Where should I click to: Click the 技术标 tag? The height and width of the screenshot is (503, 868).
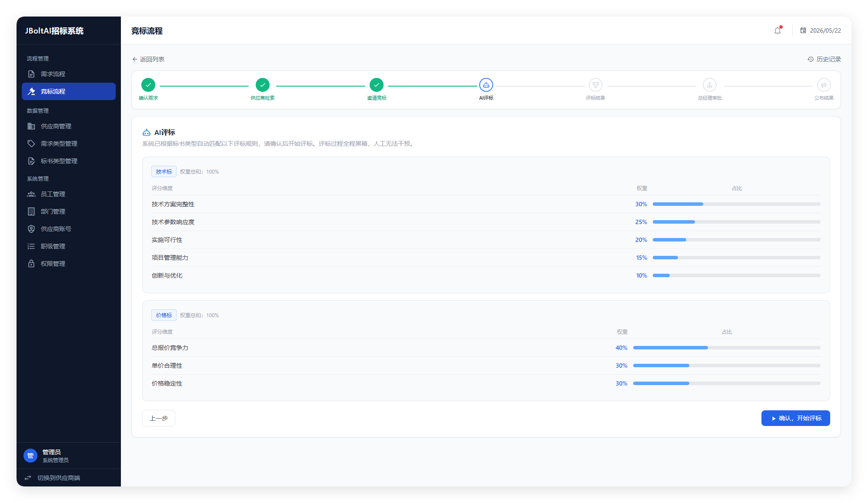(x=164, y=171)
